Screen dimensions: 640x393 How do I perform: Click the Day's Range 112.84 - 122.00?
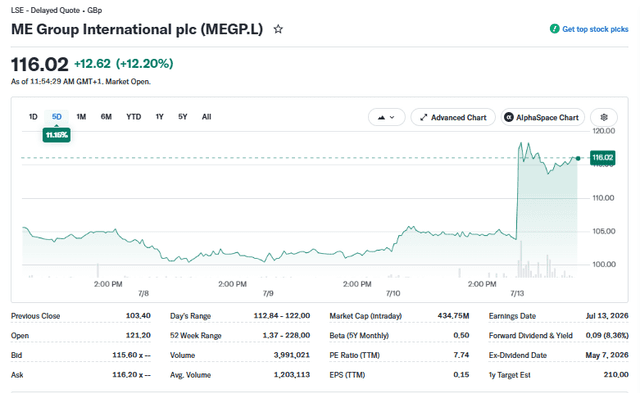282,316
